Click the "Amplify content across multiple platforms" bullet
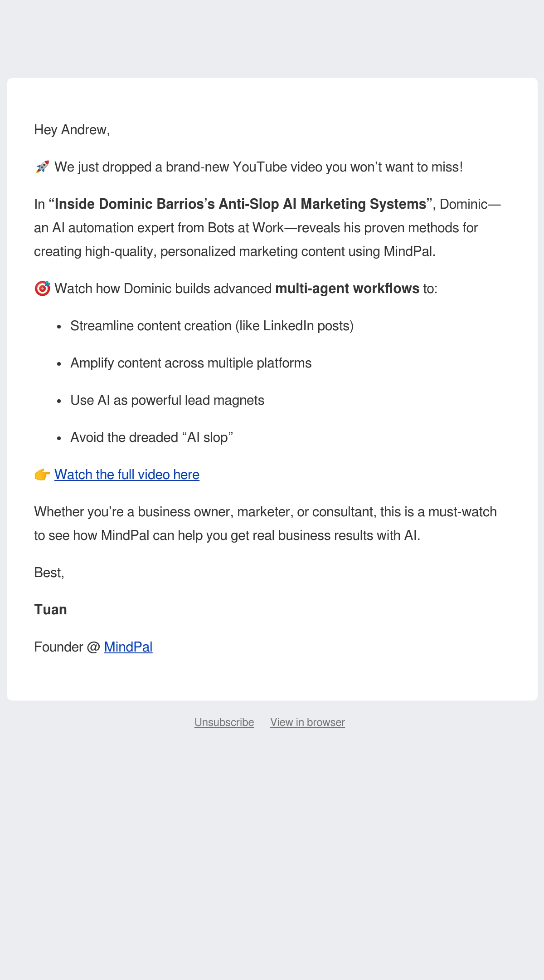This screenshot has width=544, height=980. [x=191, y=363]
